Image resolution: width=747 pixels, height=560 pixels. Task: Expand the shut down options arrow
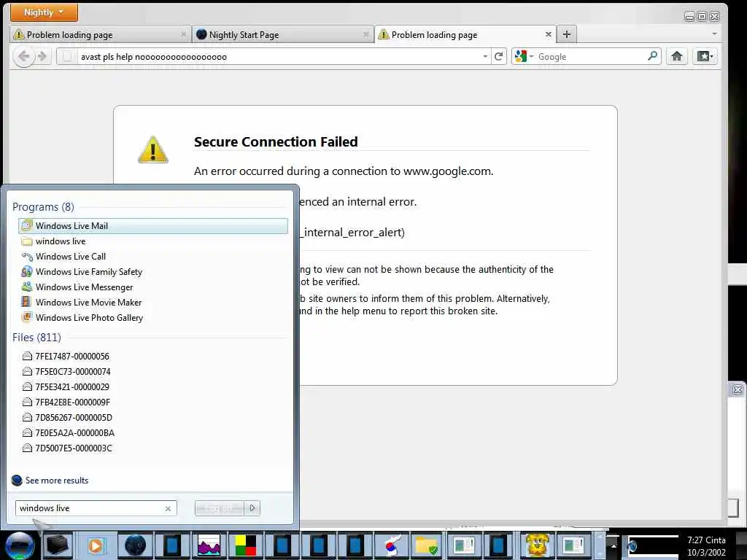252,508
